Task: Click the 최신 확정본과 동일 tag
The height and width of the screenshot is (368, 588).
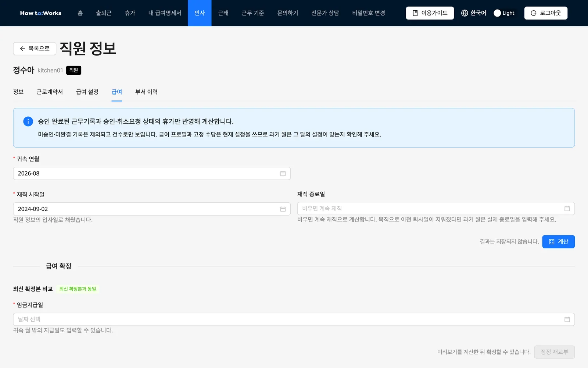Action: coord(78,289)
